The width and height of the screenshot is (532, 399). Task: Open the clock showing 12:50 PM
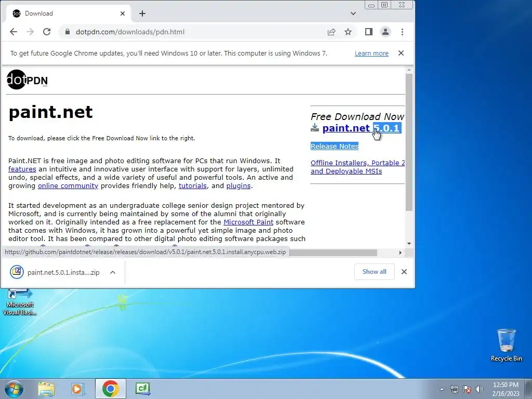506,389
